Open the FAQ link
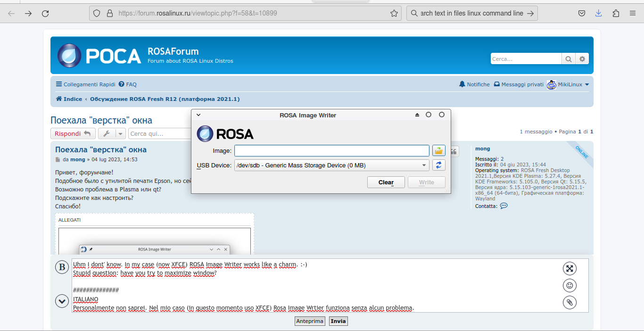 (127, 84)
